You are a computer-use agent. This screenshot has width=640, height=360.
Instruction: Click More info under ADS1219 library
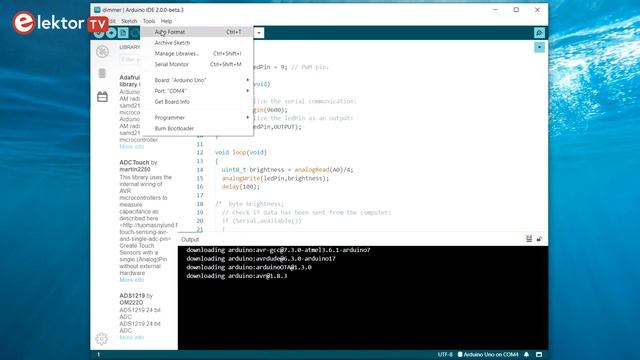131,337
